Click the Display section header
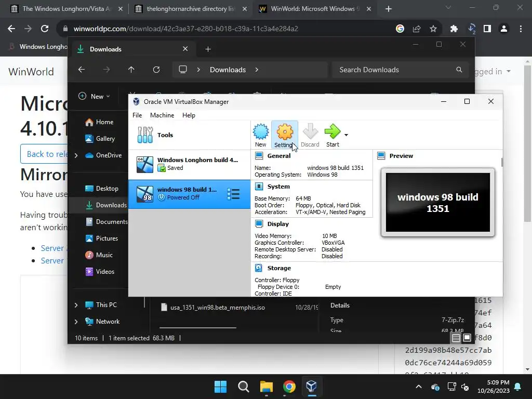The height and width of the screenshot is (399, 532). coord(278,224)
